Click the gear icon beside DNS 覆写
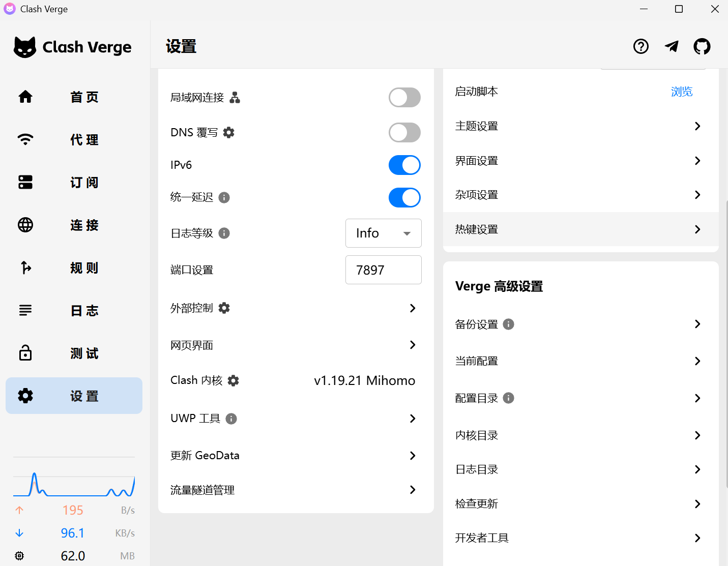Image resolution: width=728 pixels, height=566 pixels. (x=229, y=133)
